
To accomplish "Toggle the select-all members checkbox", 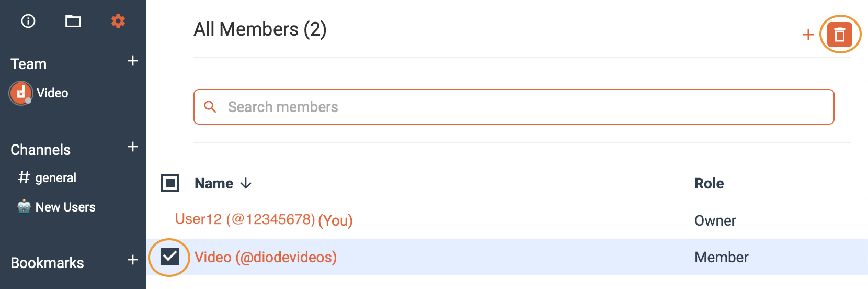I will tap(170, 183).
